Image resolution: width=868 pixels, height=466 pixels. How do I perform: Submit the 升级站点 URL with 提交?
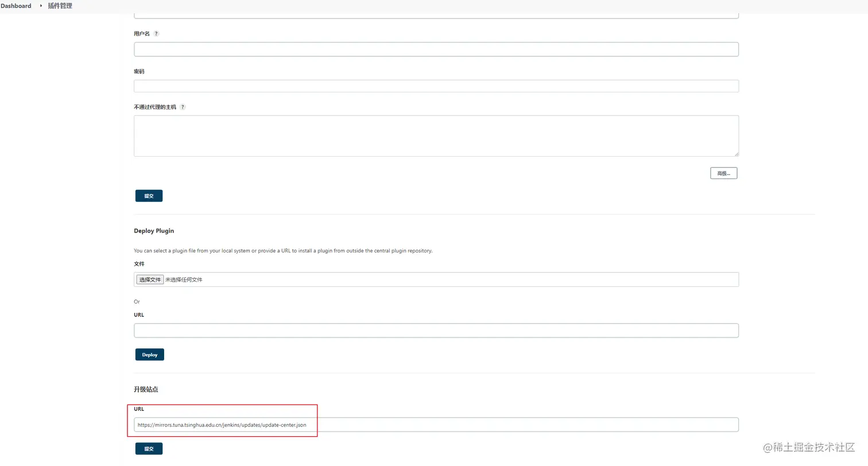pyautogui.click(x=149, y=449)
